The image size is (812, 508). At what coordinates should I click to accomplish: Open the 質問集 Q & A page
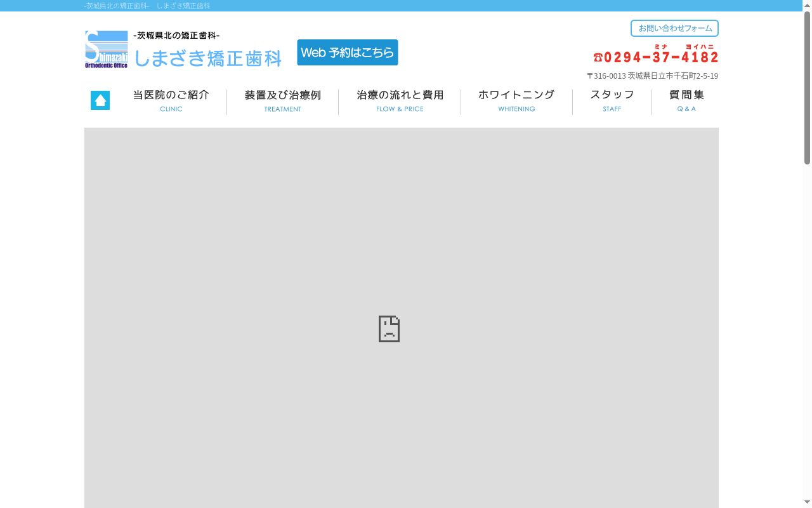tap(686, 101)
